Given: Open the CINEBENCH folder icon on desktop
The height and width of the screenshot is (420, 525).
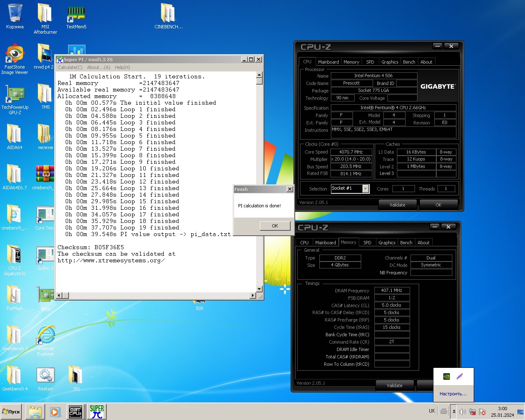Looking at the screenshot, I should [168, 16].
